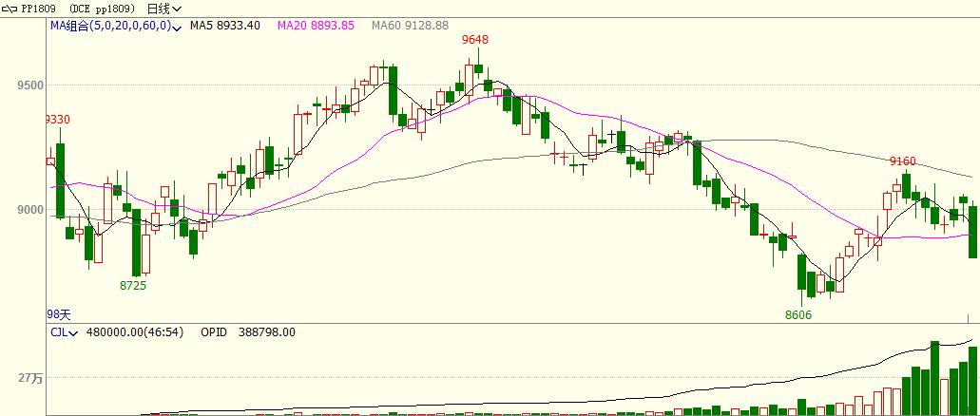
Task: Select the MA60 9128.88 value
Action: click(410, 26)
